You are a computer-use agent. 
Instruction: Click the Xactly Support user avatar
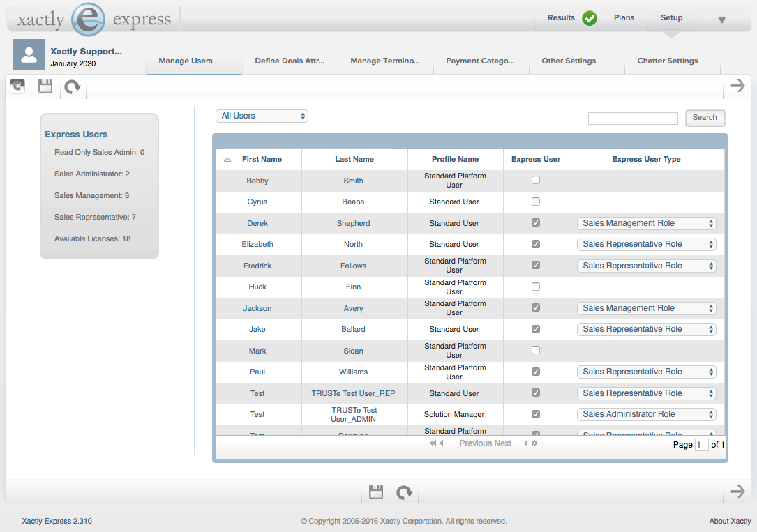(29, 55)
